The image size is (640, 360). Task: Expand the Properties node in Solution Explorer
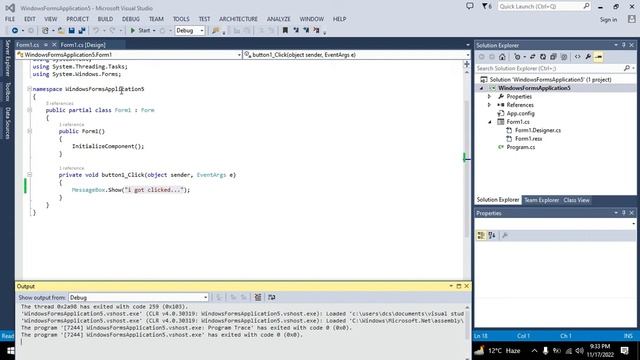(489, 97)
